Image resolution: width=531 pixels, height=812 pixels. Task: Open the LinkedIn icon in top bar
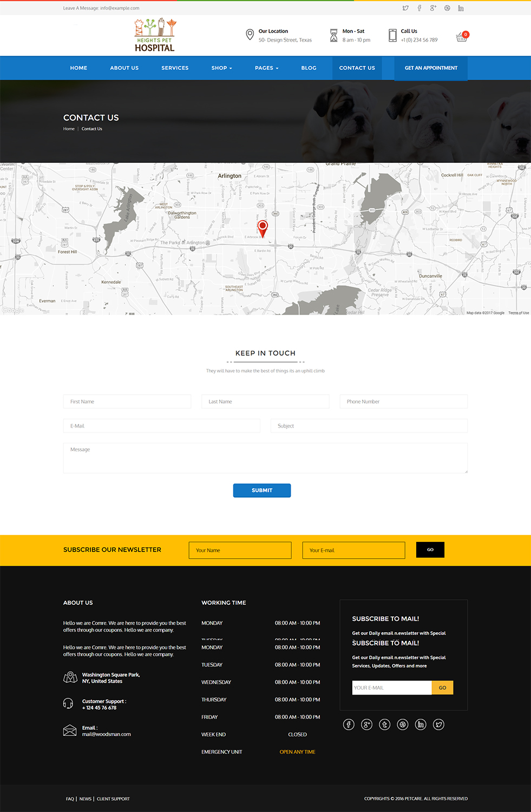coord(461,8)
